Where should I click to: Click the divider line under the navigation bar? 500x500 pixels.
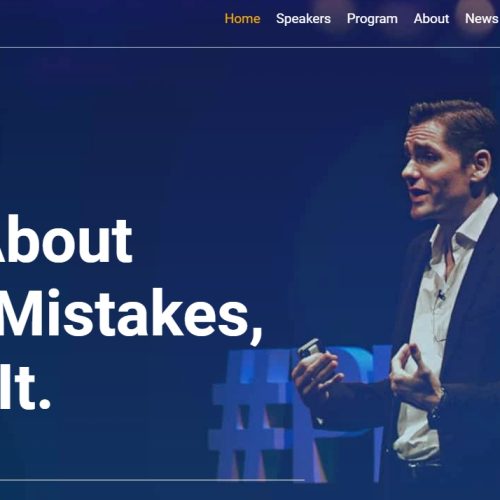(250, 48)
